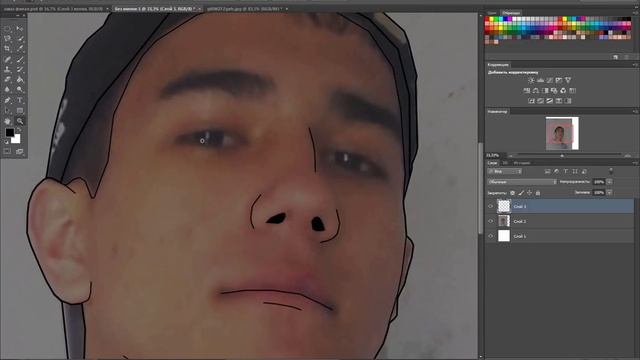
Task: Add an Exposure adjustment
Action: tap(559, 80)
